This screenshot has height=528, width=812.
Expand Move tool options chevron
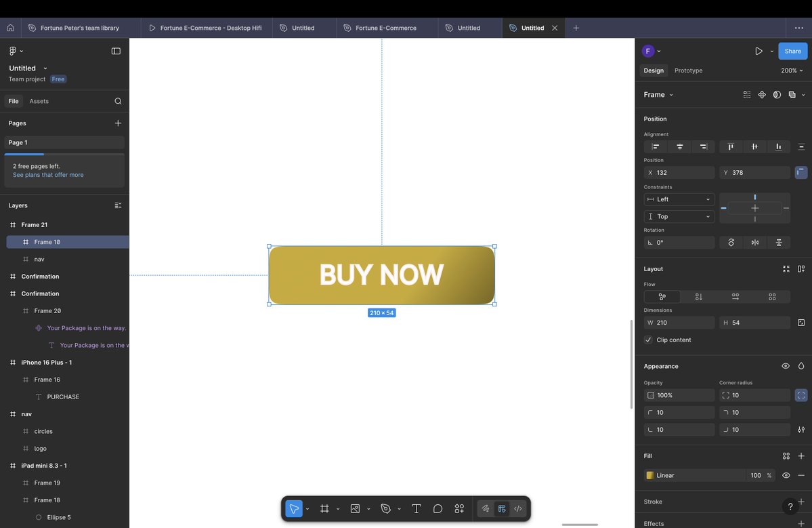point(307,509)
